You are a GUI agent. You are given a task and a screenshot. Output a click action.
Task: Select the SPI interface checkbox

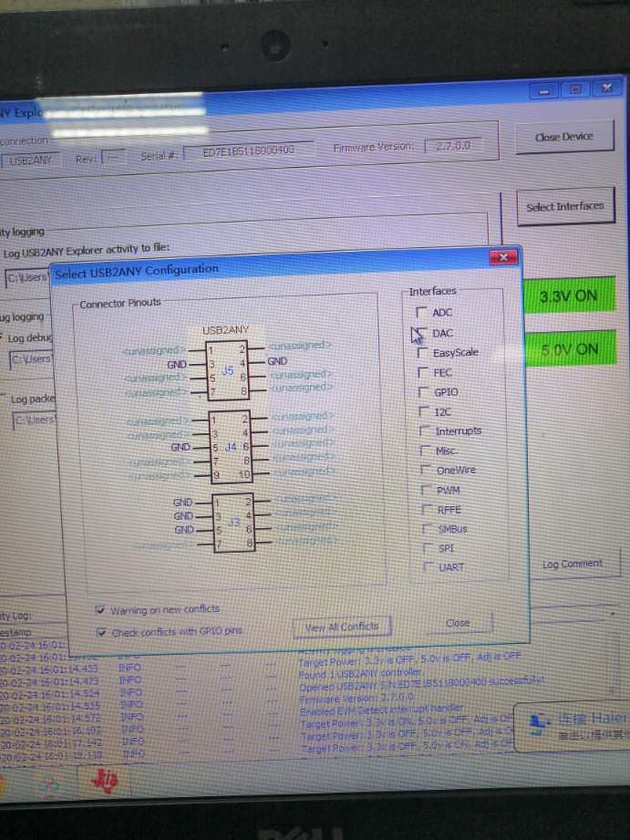(428, 548)
